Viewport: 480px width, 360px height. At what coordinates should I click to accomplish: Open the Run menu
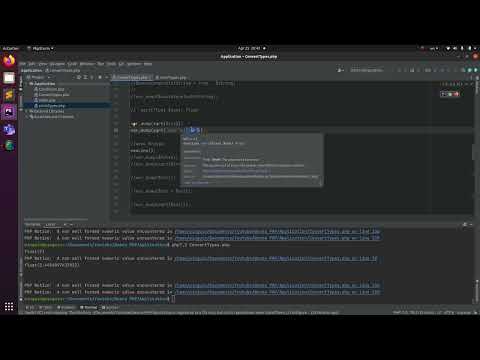point(101,64)
